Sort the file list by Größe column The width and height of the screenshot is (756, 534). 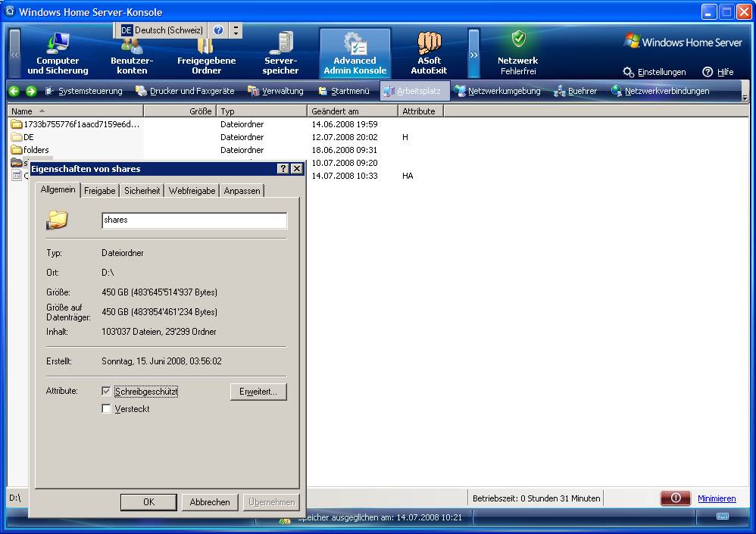[x=180, y=111]
